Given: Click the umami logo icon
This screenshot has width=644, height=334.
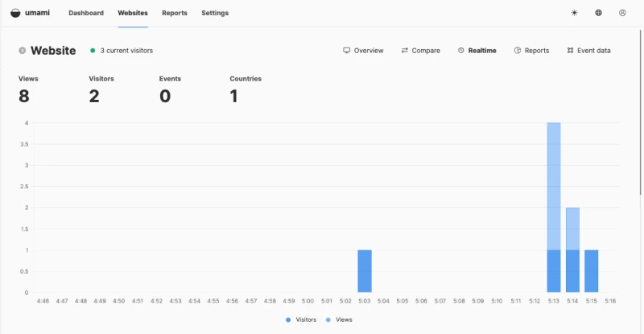Looking at the screenshot, I should (15, 13).
